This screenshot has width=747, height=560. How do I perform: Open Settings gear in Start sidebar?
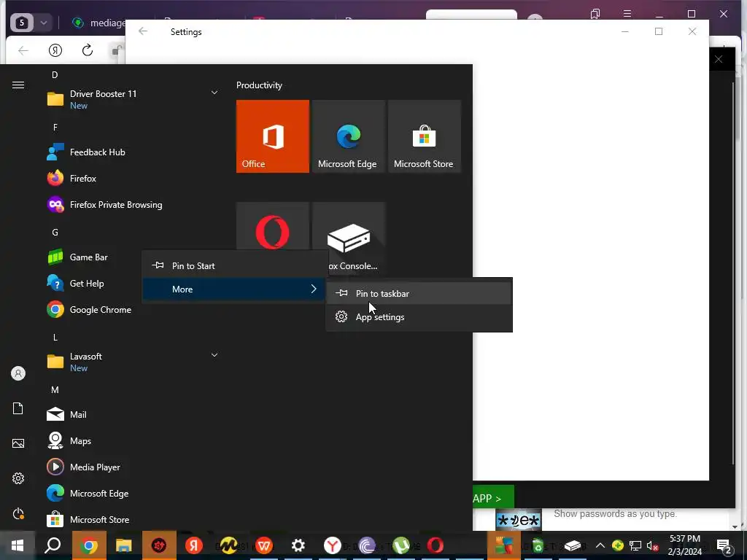point(18,478)
